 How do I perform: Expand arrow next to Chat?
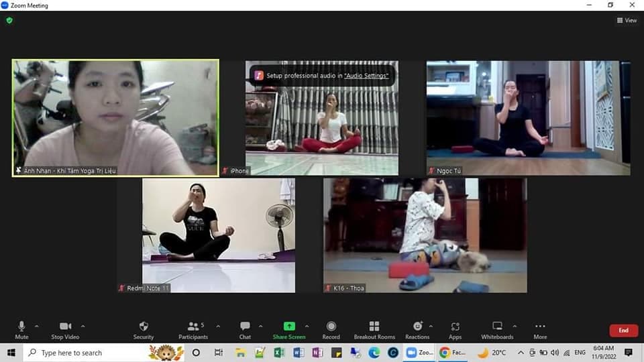260,326
